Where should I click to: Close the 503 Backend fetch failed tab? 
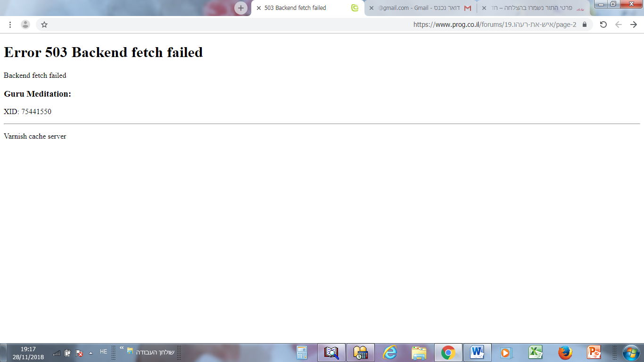[x=258, y=8]
